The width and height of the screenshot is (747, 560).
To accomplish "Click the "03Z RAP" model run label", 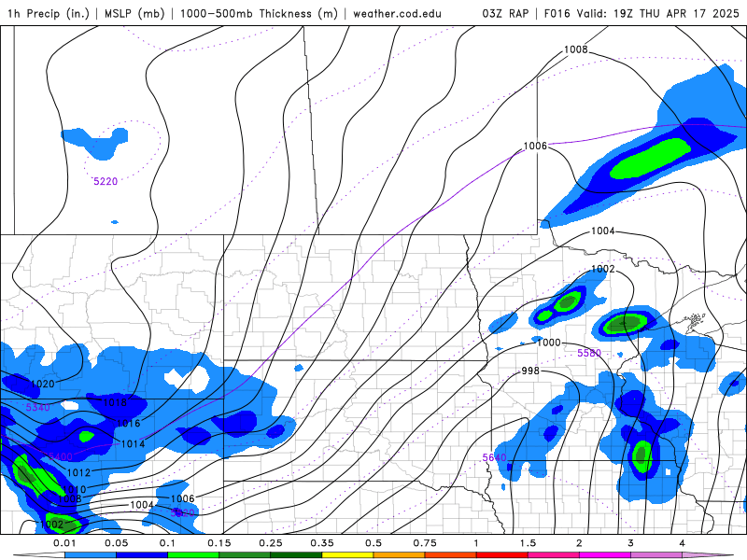I will (505, 13).
